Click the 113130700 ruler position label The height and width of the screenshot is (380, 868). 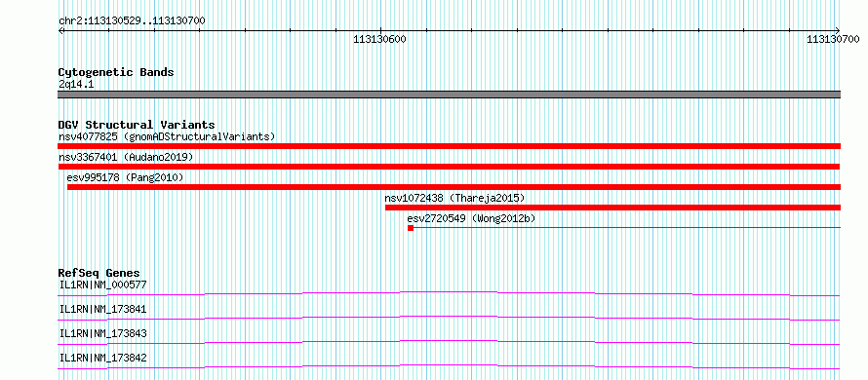coord(833,39)
